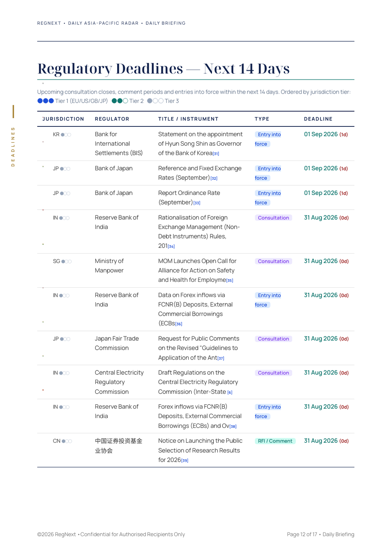Click Tier 1 legend three blue dots

46,101
